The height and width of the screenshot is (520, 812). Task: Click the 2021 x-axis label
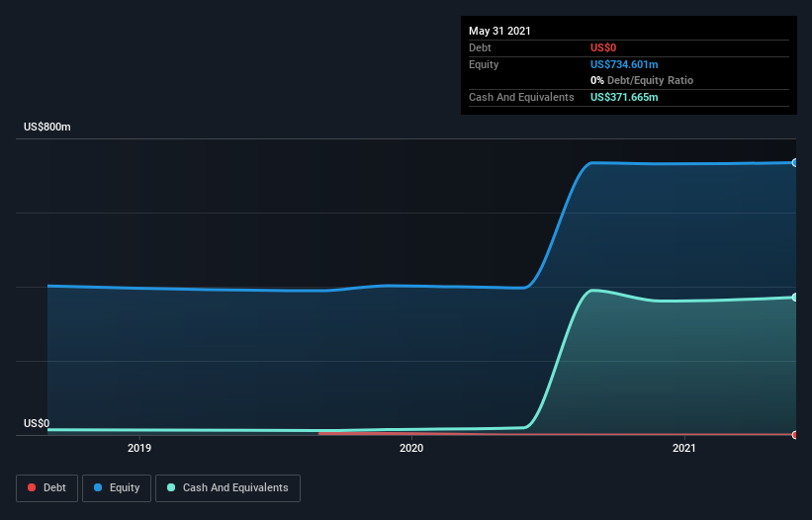684,448
